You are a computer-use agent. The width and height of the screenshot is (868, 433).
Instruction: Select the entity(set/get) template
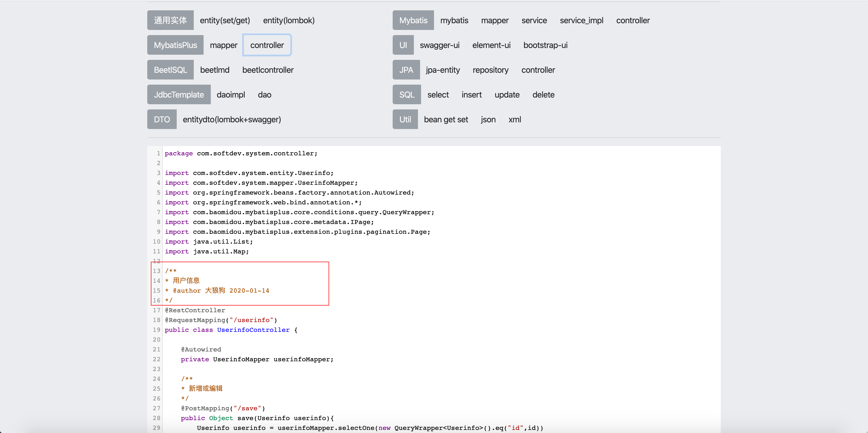(225, 21)
